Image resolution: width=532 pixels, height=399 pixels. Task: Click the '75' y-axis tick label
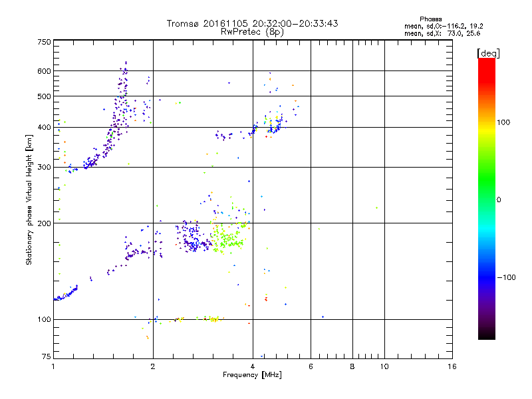pos(47,356)
